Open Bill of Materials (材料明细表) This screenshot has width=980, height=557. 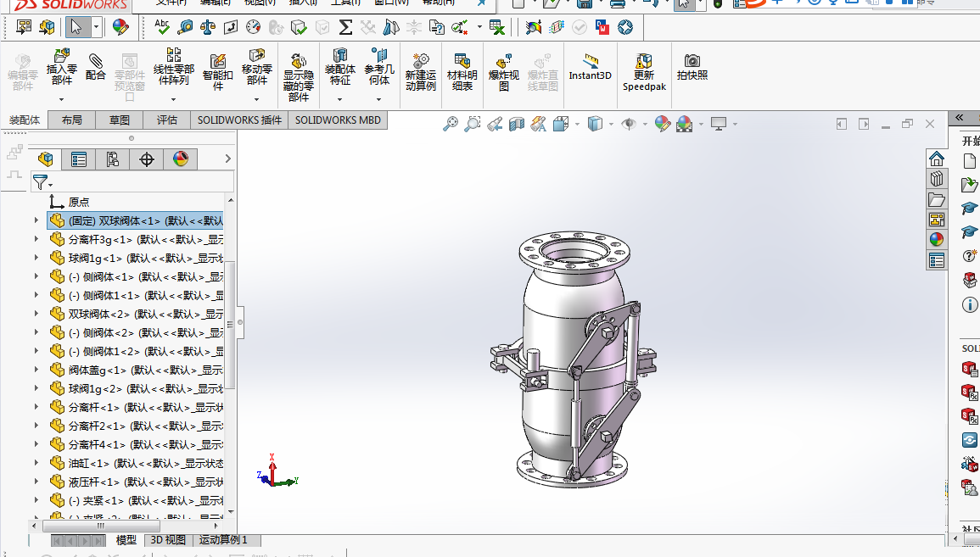[462, 71]
